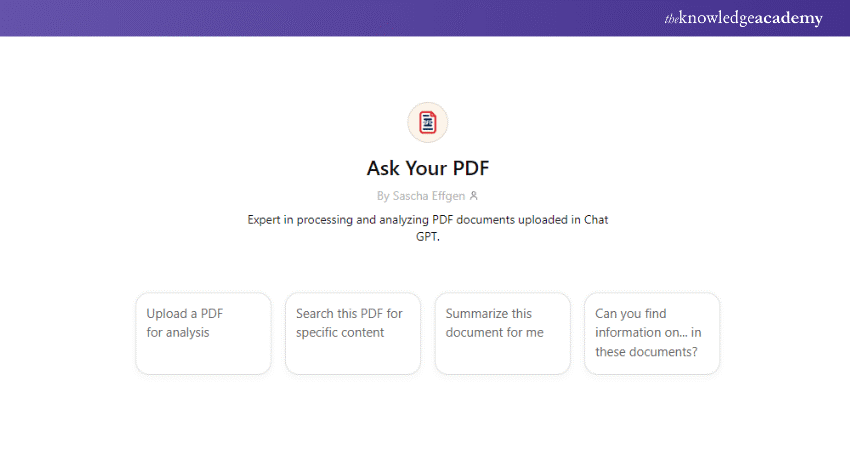This screenshot has height=450, width=850.
Task: Click the "Expert in processing and analyzing" description line
Action: point(428,220)
